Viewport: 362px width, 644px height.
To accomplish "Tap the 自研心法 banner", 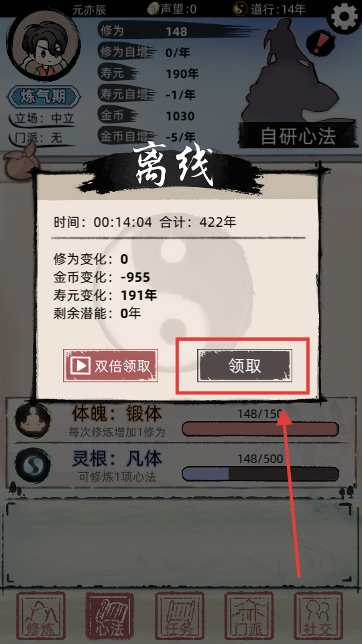I will (x=298, y=136).
